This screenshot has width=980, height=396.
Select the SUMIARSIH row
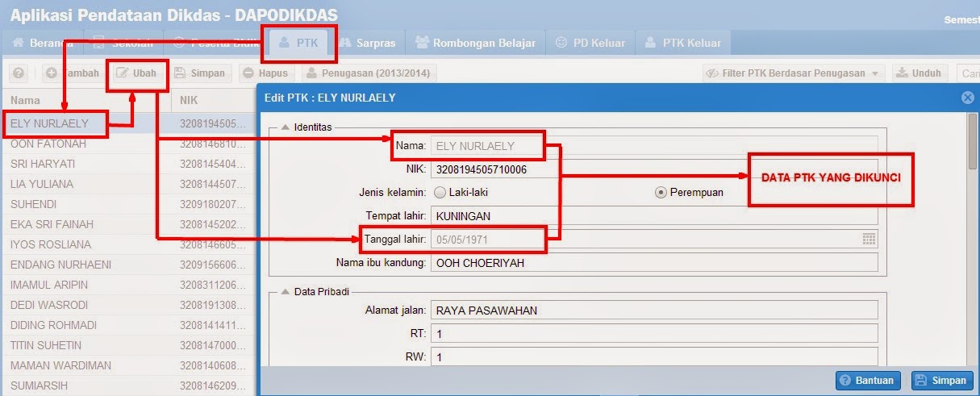point(128,386)
